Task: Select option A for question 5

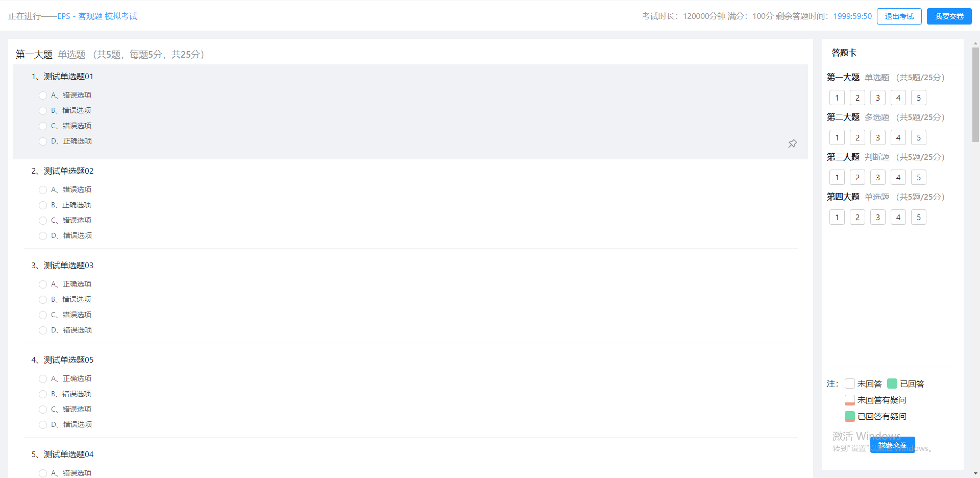Action: pos(43,473)
